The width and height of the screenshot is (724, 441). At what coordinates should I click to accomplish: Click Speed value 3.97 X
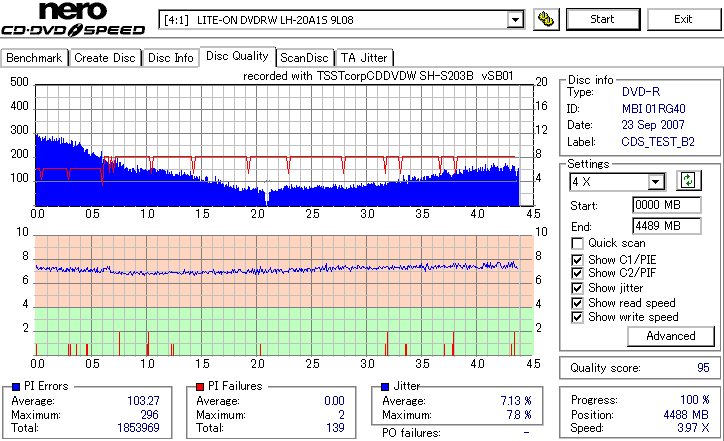693,428
